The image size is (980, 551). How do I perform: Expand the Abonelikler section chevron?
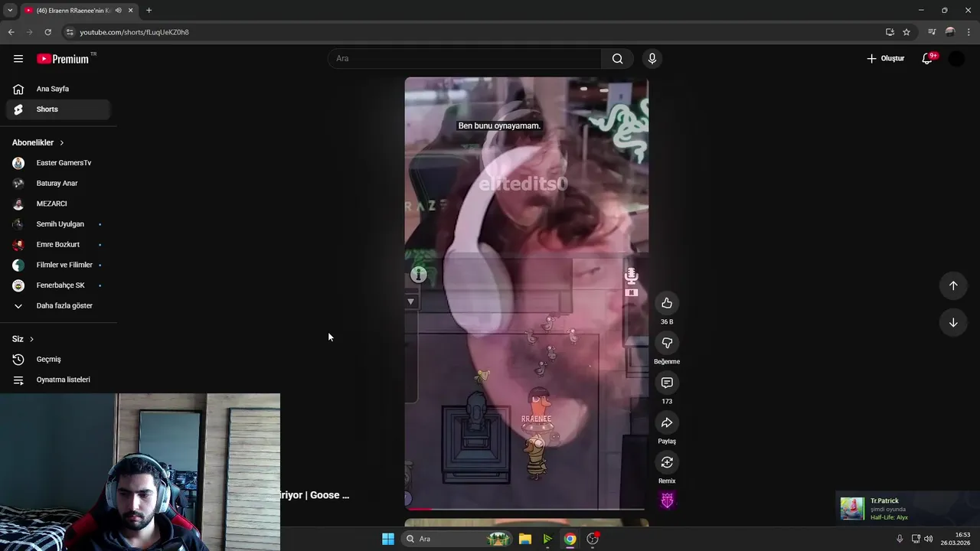coord(62,143)
